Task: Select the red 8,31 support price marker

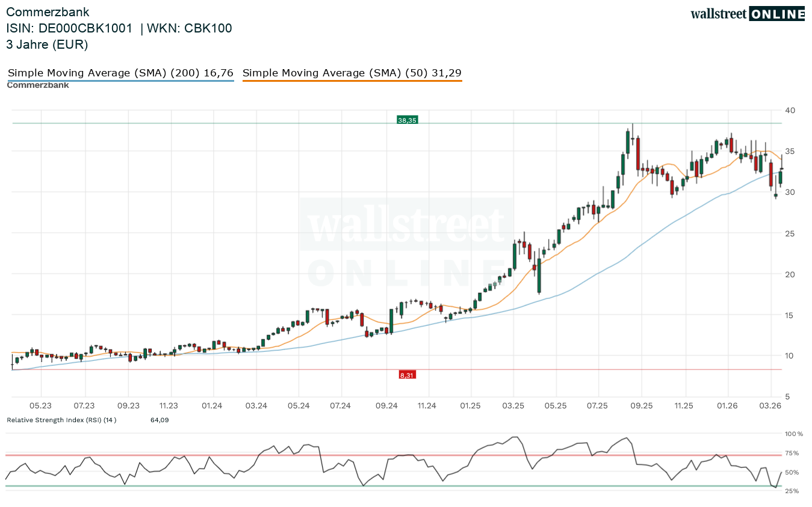Action: click(407, 375)
